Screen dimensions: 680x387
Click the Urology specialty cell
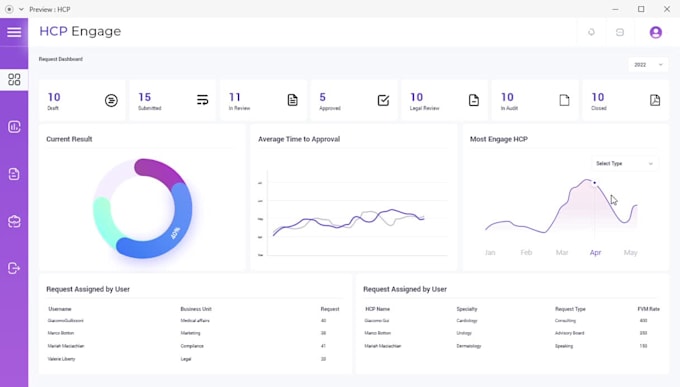464,333
